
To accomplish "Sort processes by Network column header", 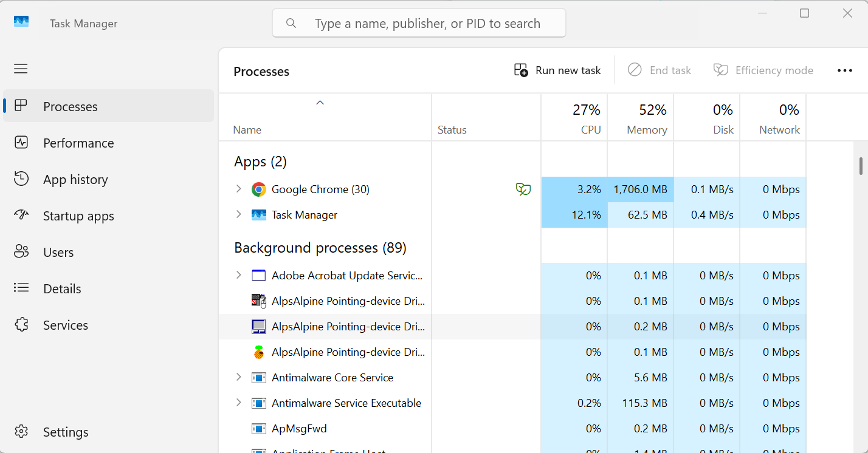I will tap(773, 118).
